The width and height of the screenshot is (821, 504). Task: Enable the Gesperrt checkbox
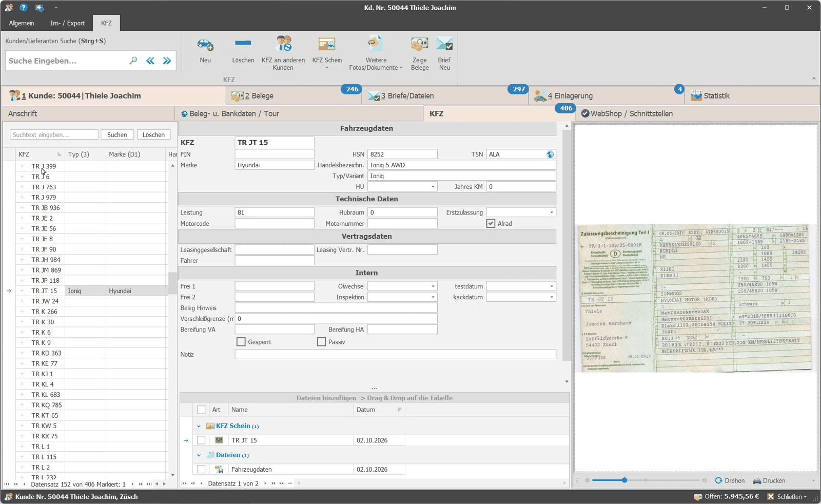[241, 342]
